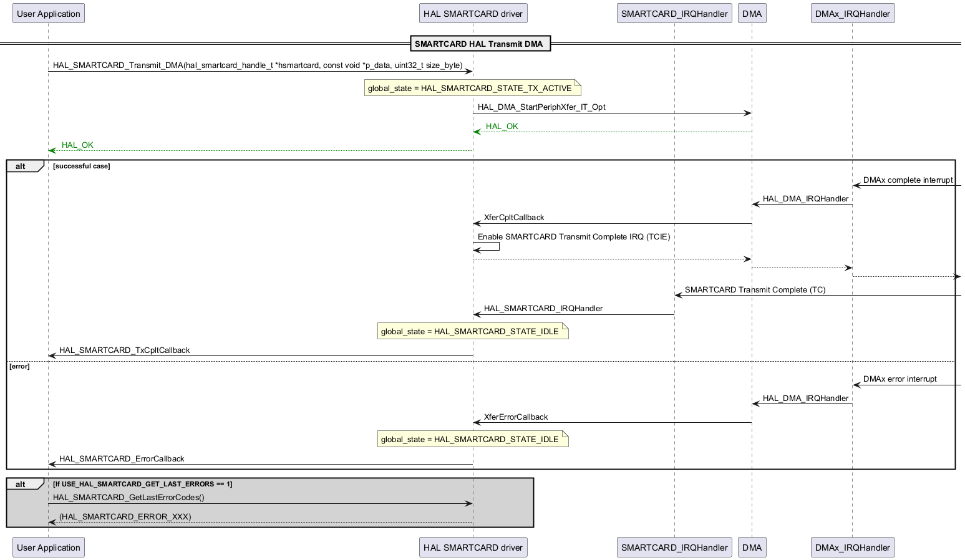Viewport: 965px width, 560px height.
Task: Click the XferCpltCallback message label
Action: click(x=514, y=218)
